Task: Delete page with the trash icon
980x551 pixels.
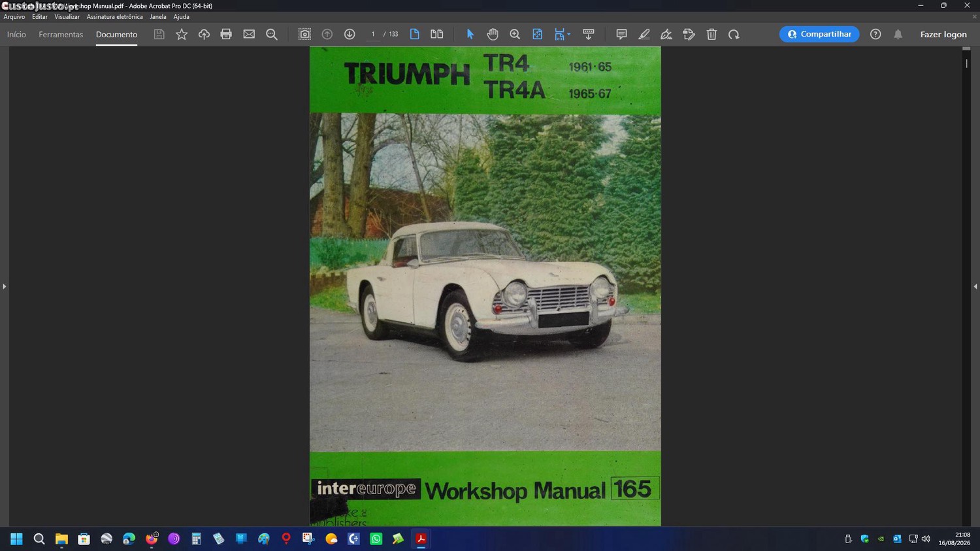Action: 711,35
